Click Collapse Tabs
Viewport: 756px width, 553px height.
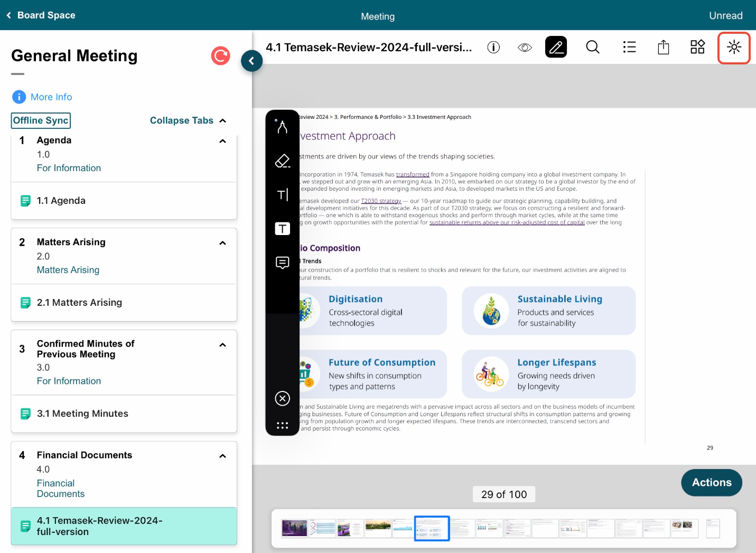188,120
